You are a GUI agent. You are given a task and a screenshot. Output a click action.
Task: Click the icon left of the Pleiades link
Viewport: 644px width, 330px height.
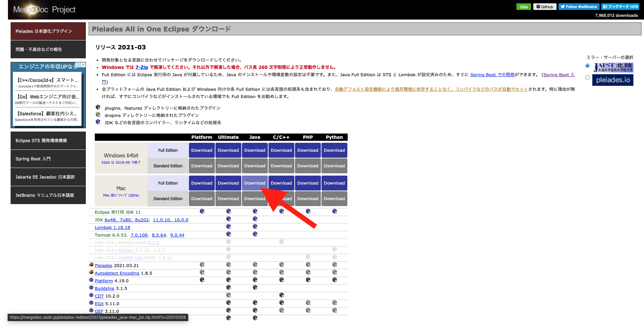point(91,265)
